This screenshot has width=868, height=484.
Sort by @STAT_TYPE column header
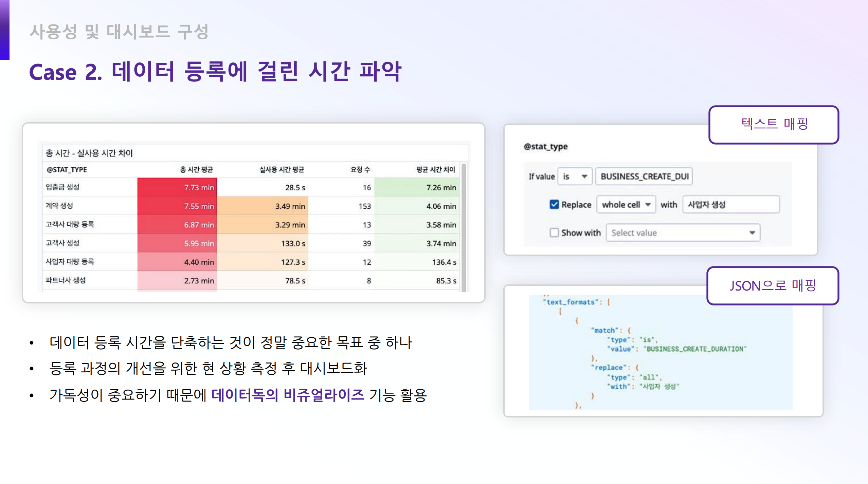(x=67, y=169)
